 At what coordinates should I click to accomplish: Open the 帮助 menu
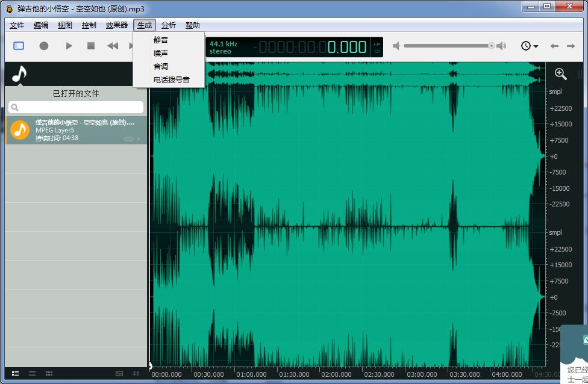[192, 25]
